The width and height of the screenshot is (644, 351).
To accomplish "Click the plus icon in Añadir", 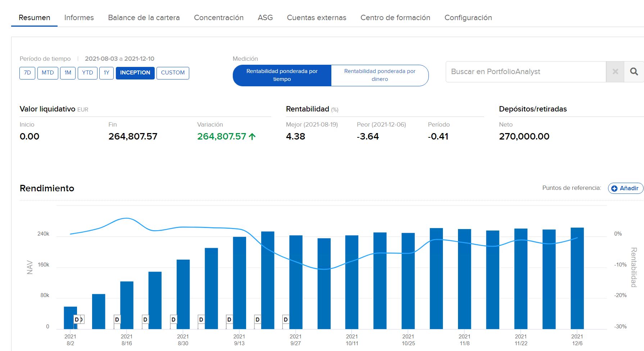I will tap(614, 188).
